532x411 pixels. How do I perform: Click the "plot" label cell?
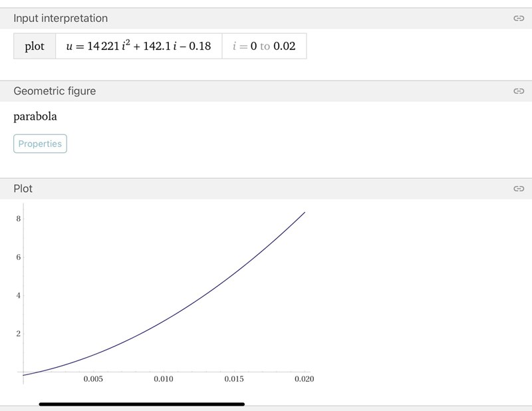[35, 47]
